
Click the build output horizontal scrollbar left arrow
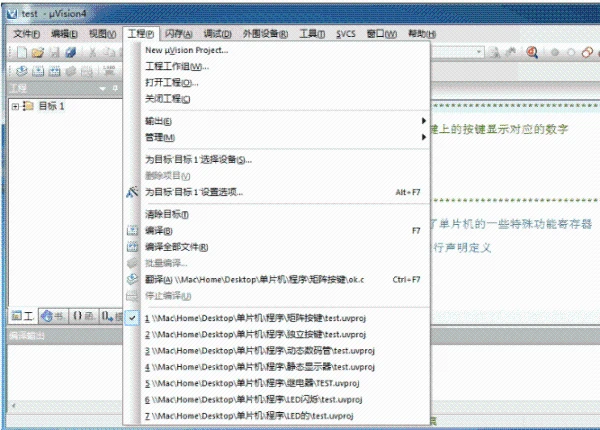click(x=14, y=406)
